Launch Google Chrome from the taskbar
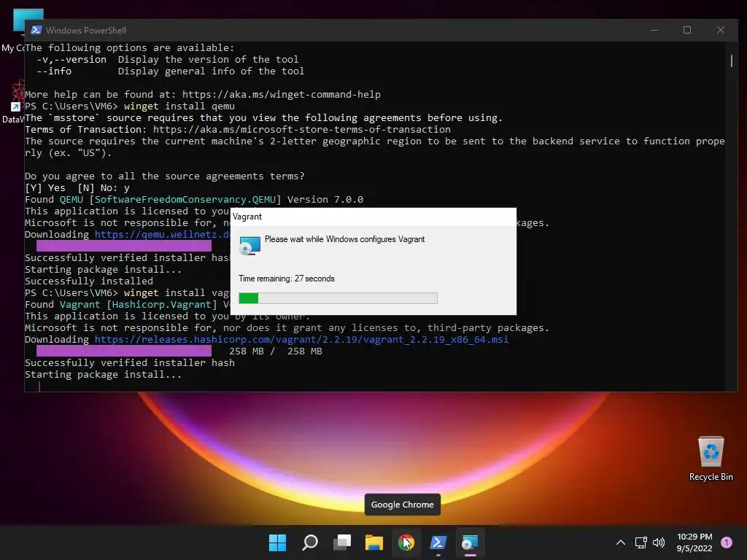The image size is (747, 560). 406,542
